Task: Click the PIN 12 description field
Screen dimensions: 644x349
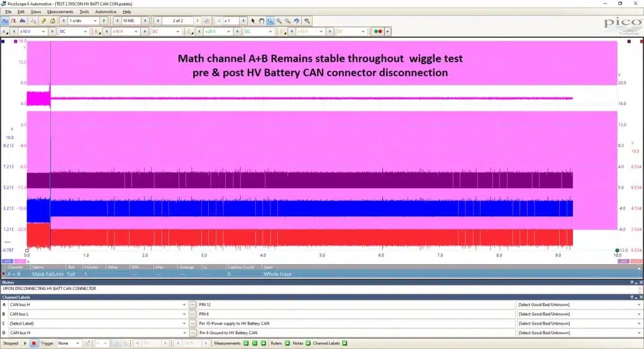Action: tap(356, 304)
